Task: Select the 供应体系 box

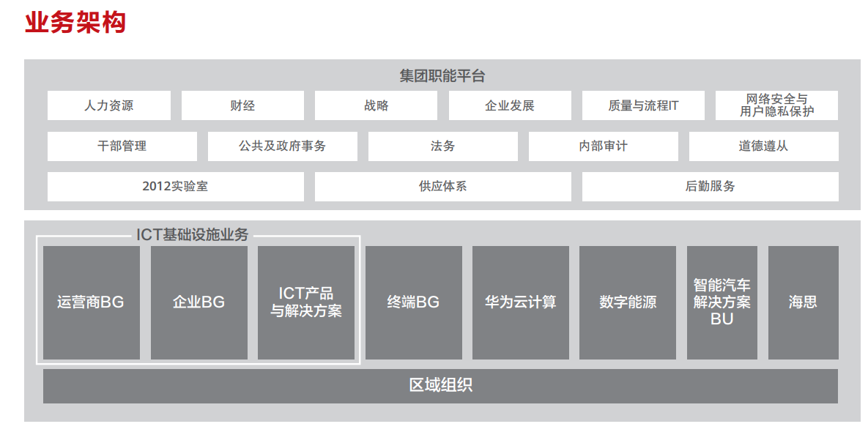Action: 443,187
